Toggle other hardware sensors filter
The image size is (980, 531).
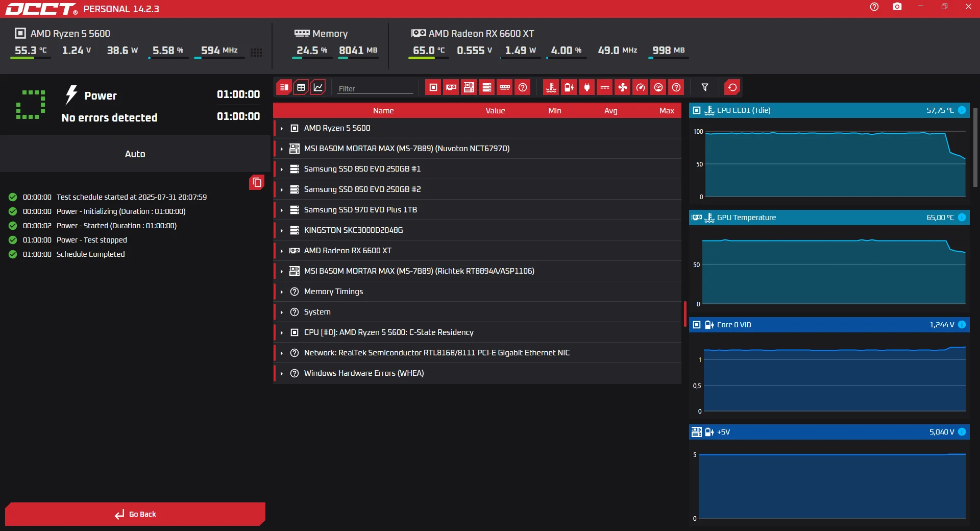pyautogui.click(x=523, y=87)
